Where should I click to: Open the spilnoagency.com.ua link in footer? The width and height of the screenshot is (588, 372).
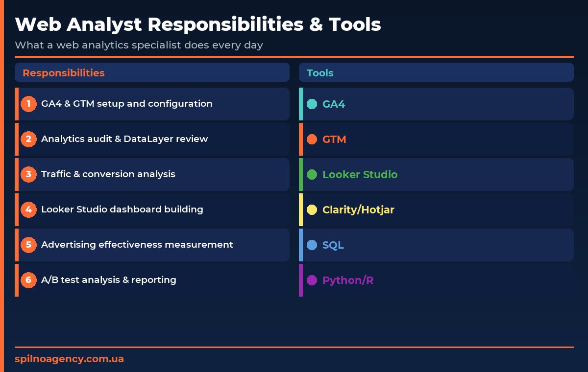[x=69, y=359]
